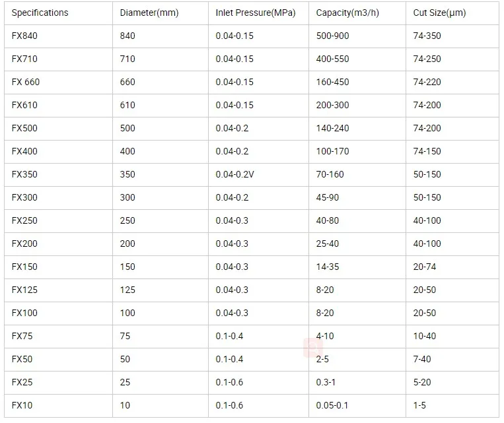The image size is (504, 423).
Task: Click the Diameter(mm) column header
Action: click(149, 13)
